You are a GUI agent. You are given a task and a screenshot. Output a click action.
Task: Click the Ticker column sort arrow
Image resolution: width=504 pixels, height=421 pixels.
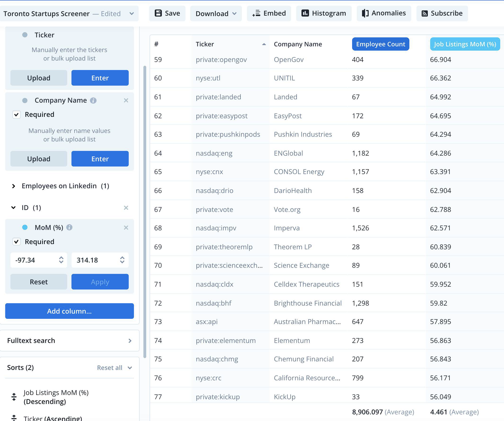pyautogui.click(x=264, y=44)
